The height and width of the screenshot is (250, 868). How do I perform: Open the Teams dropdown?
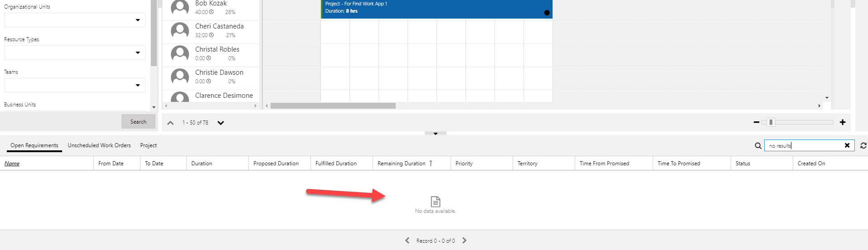pyautogui.click(x=138, y=85)
